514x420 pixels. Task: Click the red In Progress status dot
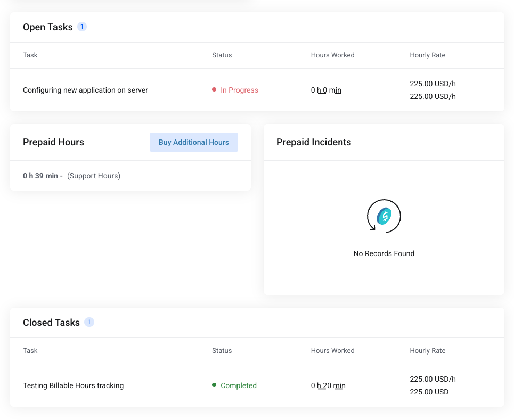tap(214, 90)
